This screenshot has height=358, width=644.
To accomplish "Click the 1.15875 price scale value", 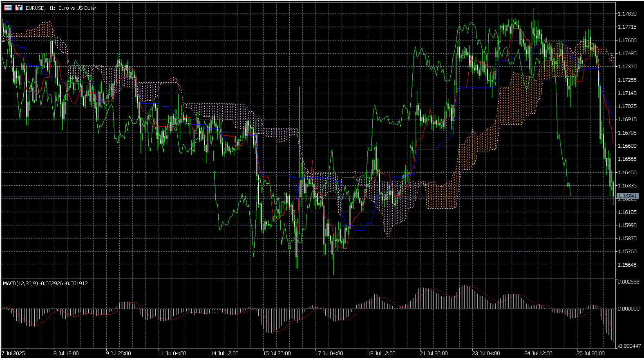I will (x=627, y=238).
